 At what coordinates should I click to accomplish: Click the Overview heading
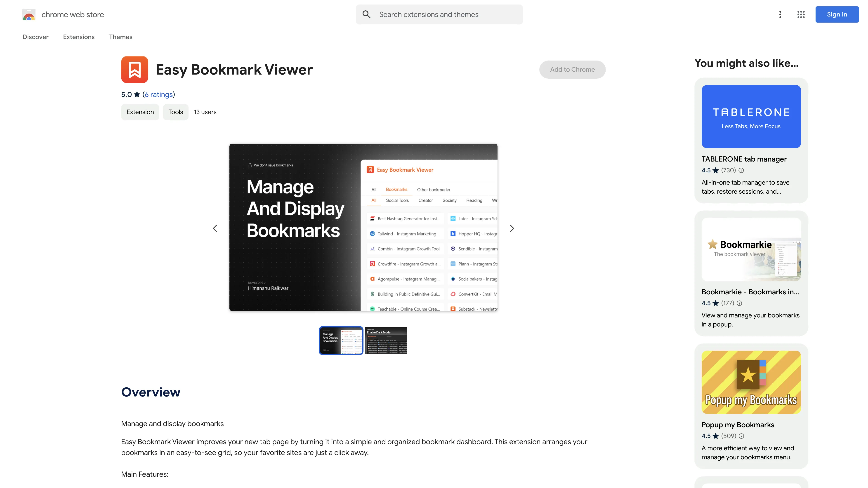pos(151,392)
